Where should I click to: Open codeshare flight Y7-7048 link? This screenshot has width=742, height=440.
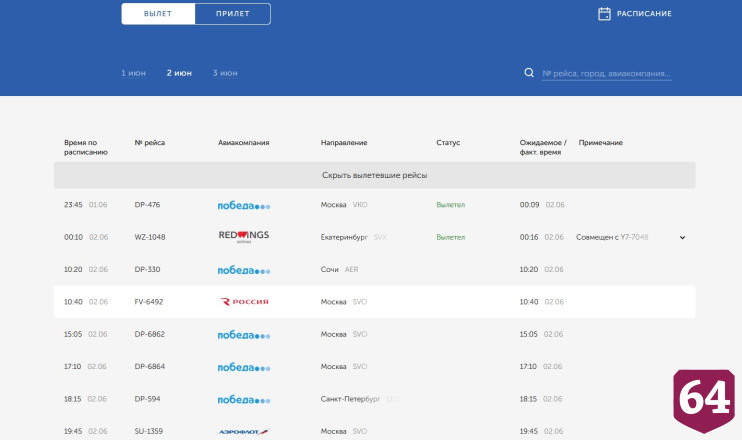[x=634, y=237]
